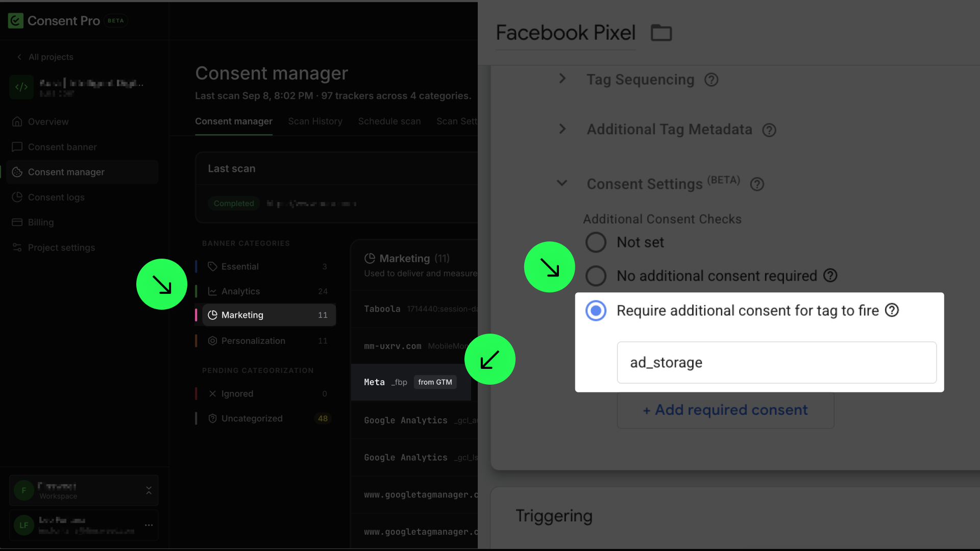Select the Not set radio option
980x551 pixels.
[x=596, y=242]
